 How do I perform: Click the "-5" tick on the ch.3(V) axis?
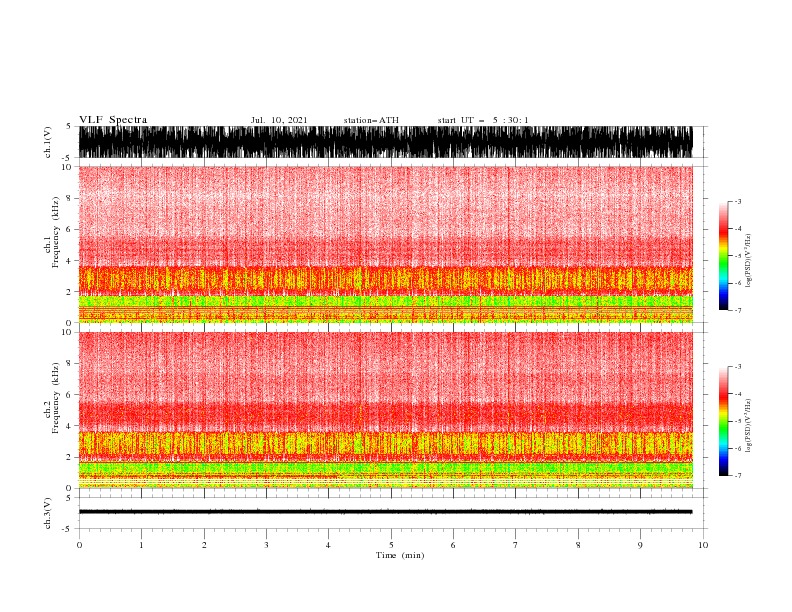(x=67, y=529)
